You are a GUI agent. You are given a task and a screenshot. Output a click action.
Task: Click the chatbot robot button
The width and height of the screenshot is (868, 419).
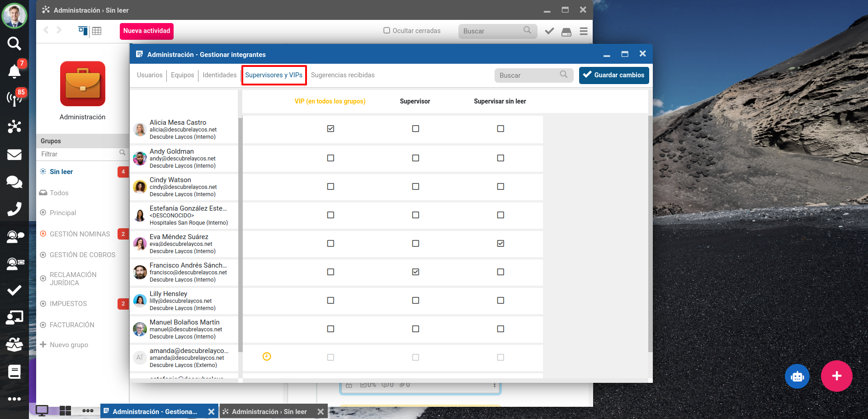[797, 376]
